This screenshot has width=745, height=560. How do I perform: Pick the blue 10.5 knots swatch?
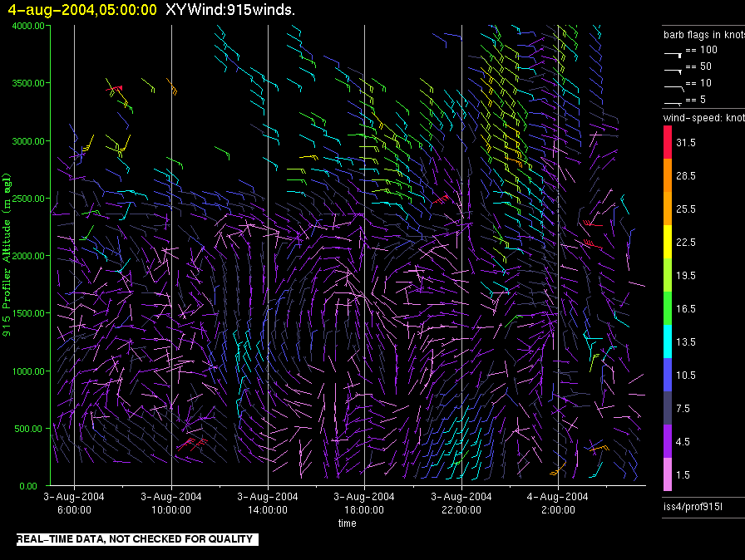tap(668, 375)
